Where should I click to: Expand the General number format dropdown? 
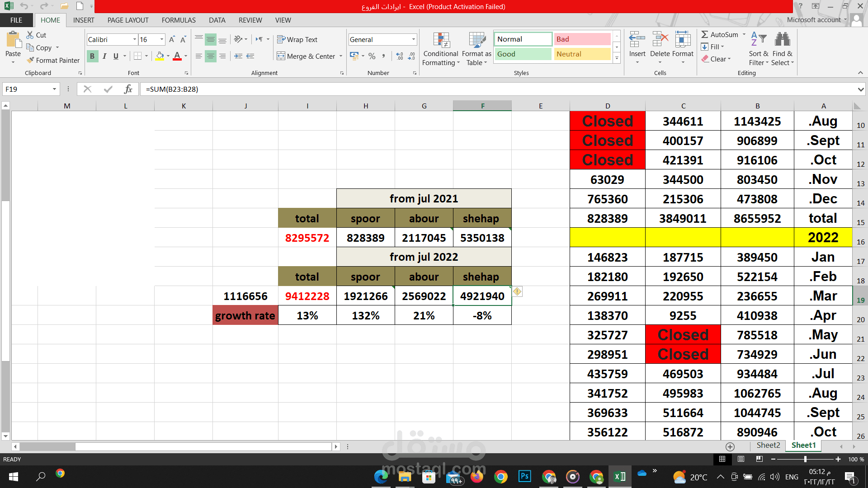[x=413, y=40]
